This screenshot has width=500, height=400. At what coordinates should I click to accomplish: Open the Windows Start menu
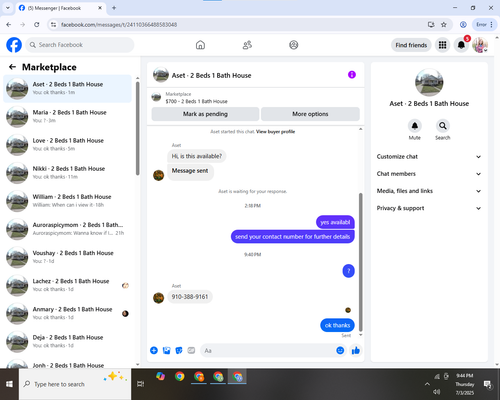[x=9, y=384]
